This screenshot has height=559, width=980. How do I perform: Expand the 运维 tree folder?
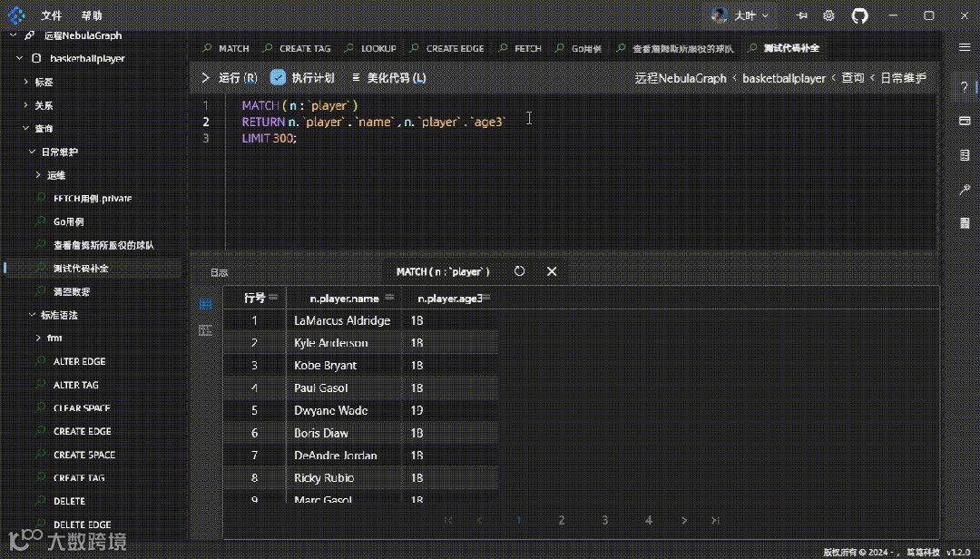pyautogui.click(x=38, y=175)
